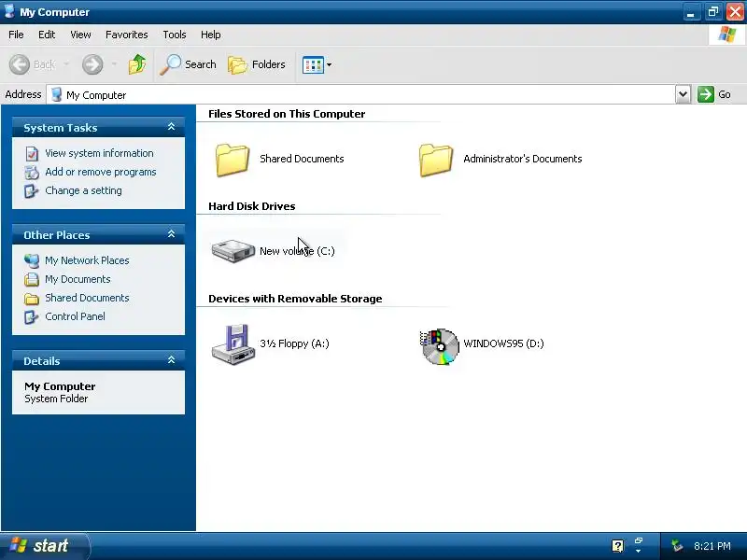This screenshot has height=560, width=747.
Task: Click the WINDOWS95 (D:) label text
Action: pos(503,343)
